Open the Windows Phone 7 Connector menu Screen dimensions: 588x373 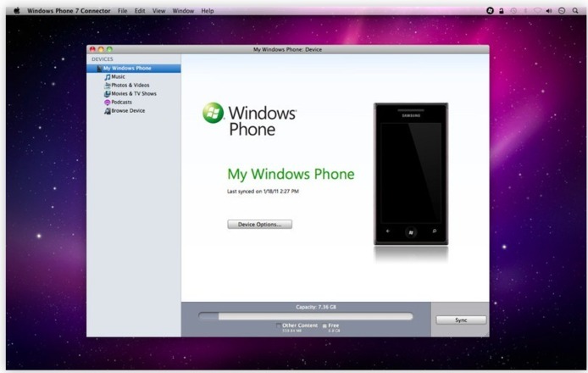(69, 11)
